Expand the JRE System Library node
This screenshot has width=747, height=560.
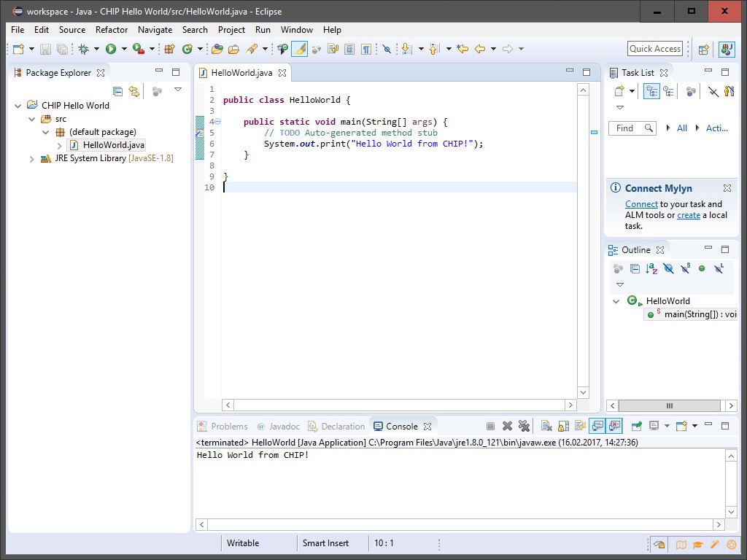pyautogui.click(x=31, y=159)
